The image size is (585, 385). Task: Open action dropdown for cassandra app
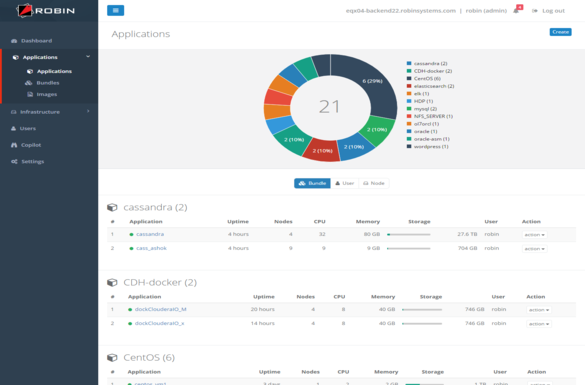point(534,235)
